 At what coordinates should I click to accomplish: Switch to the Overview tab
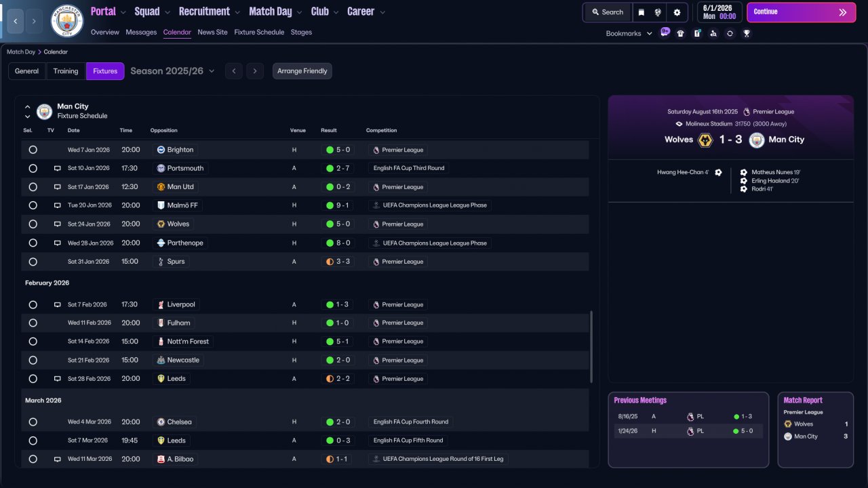click(105, 33)
